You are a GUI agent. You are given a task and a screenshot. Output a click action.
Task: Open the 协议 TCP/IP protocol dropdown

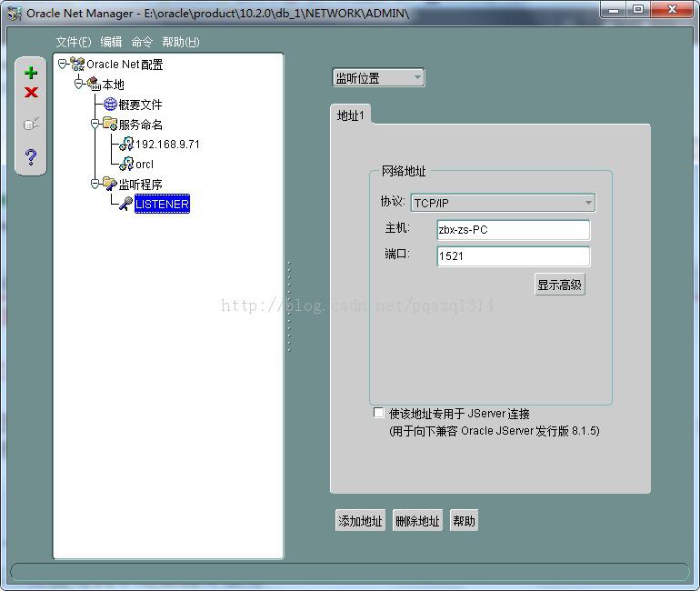coord(503,203)
